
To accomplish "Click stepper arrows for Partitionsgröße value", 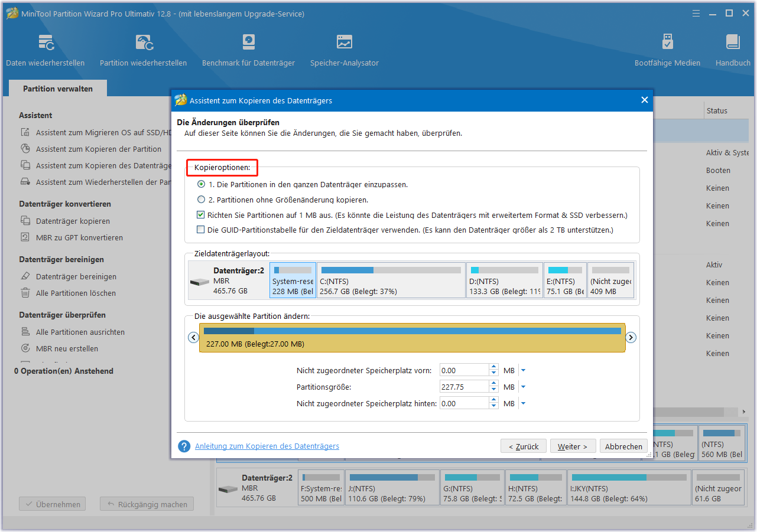I will (x=494, y=387).
